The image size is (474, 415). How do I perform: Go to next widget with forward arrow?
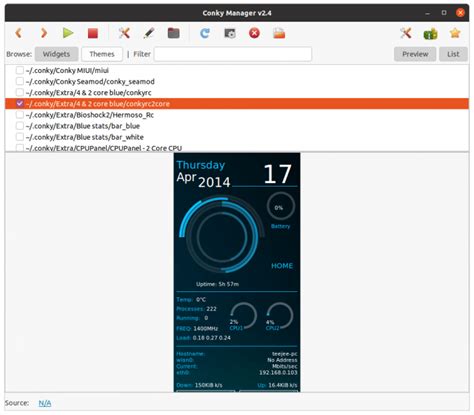pyautogui.click(x=43, y=33)
